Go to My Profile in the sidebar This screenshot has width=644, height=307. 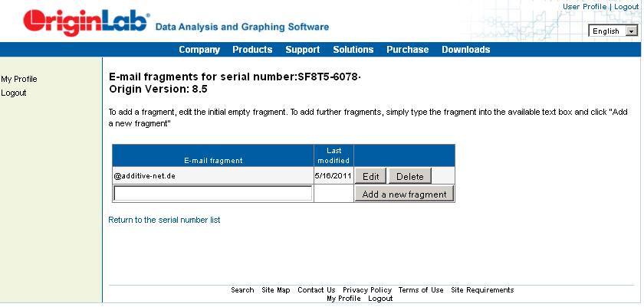19,79
